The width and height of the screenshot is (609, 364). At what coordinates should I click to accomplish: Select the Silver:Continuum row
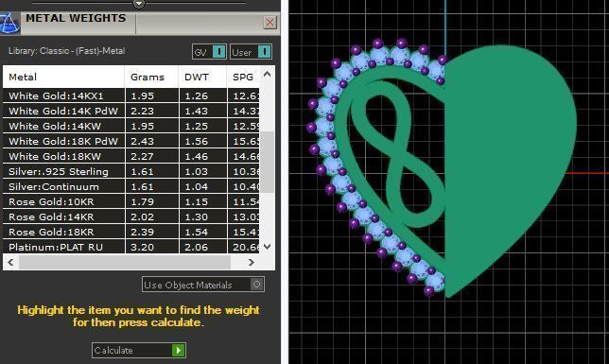(130, 186)
